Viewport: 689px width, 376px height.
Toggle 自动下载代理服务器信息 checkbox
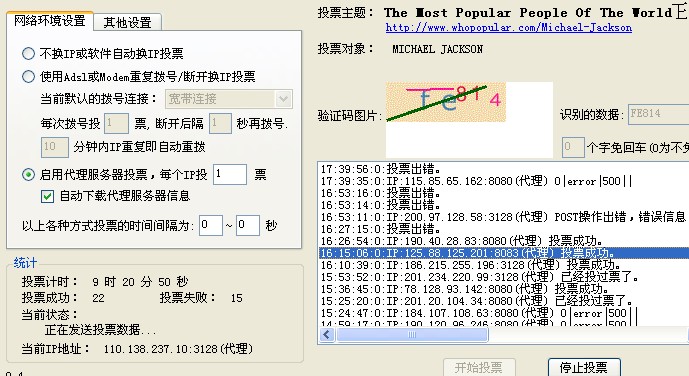coord(47,196)
